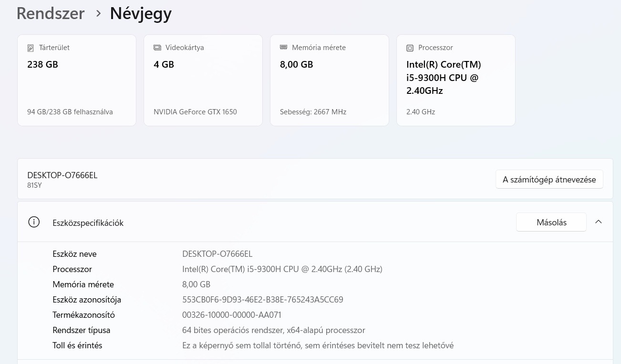
Task: Click the storage disk icon
Action: [x=31, y=48]
